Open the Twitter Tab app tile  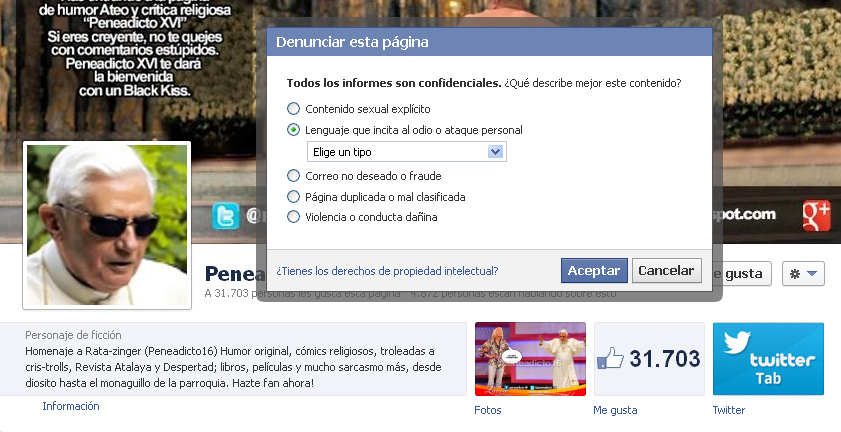coord(768,359)
